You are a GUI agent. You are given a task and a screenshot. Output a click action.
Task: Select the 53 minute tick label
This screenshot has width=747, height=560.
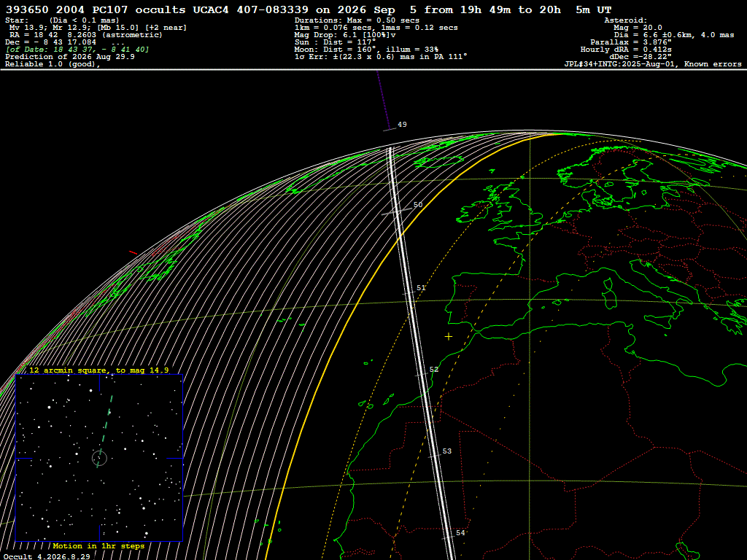[447, 451]
